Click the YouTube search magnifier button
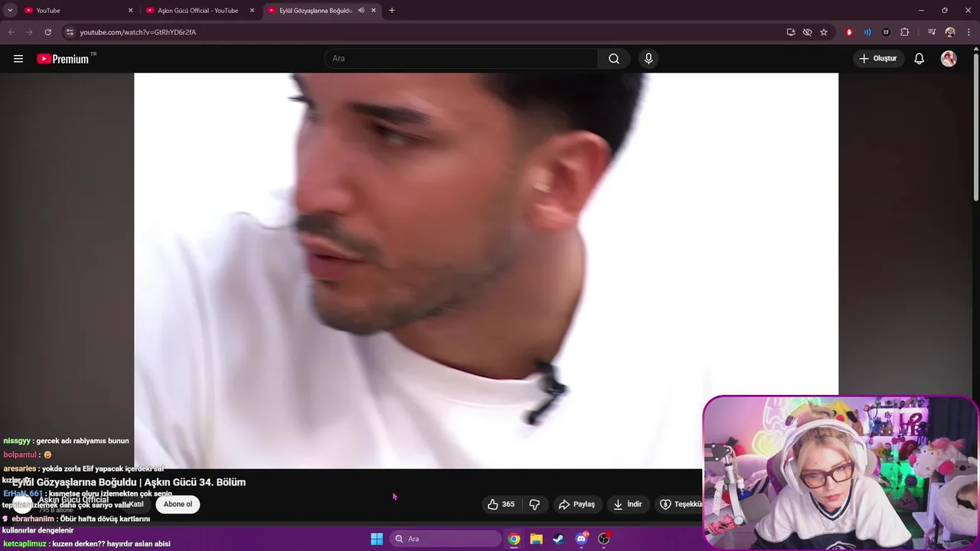 pos(614,59)
